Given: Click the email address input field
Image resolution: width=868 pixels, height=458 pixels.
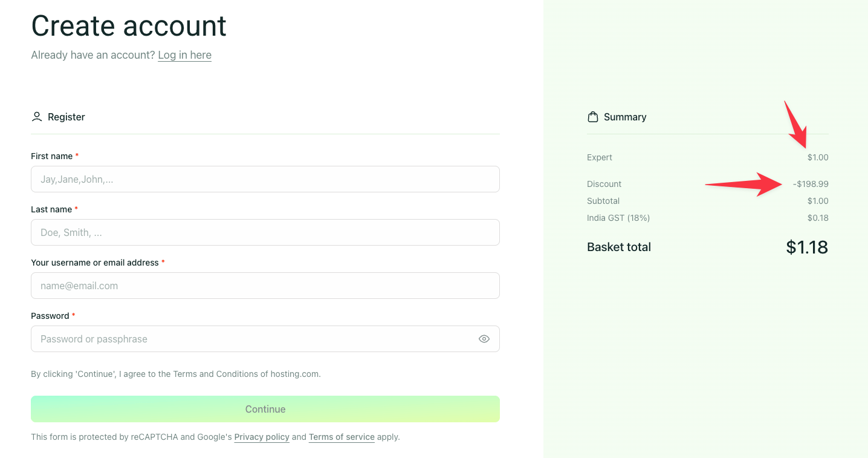Looking at the screenshot, I should tap(265, 286).
